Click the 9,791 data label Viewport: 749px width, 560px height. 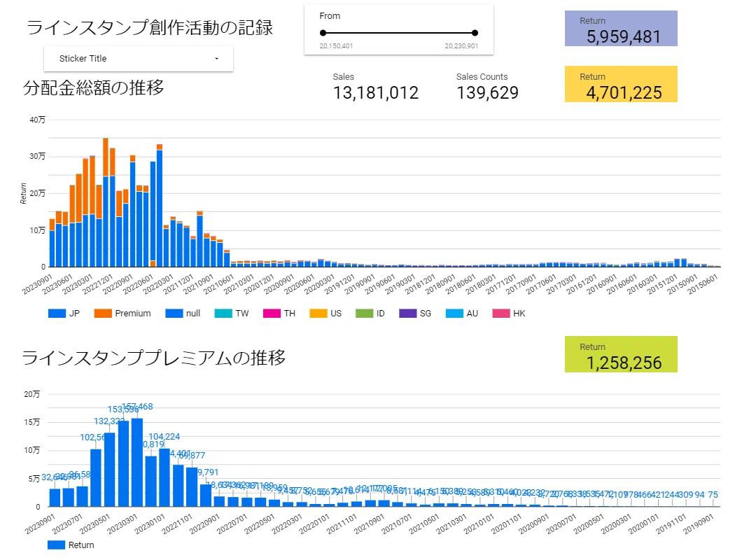pos(208,472)
